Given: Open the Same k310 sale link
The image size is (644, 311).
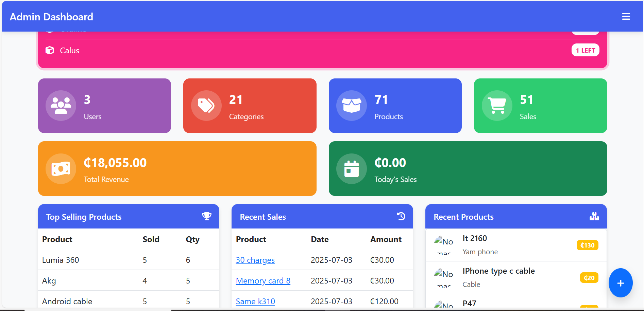Looking at the screenshot, I should pyautogui.click(x=255, y=301).
